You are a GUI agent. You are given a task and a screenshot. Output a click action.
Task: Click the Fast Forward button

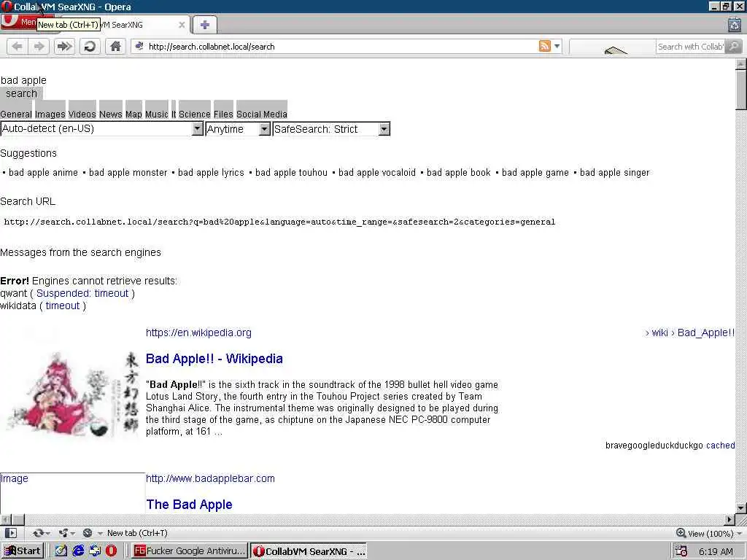point(64,46)
